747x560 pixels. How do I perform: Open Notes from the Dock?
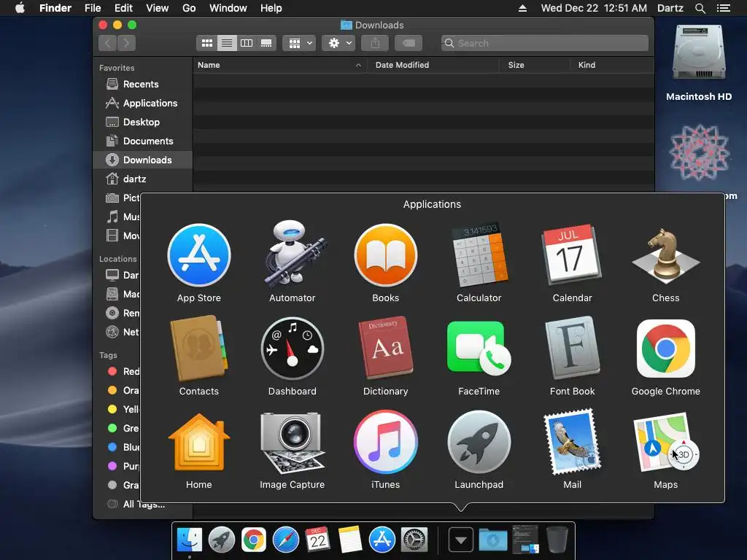[349, 540]
